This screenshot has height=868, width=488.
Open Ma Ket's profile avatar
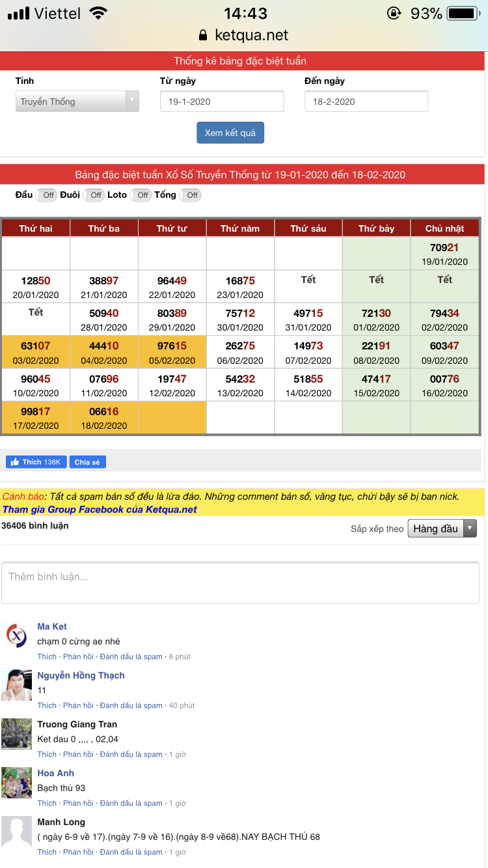(x=16, y=636)
